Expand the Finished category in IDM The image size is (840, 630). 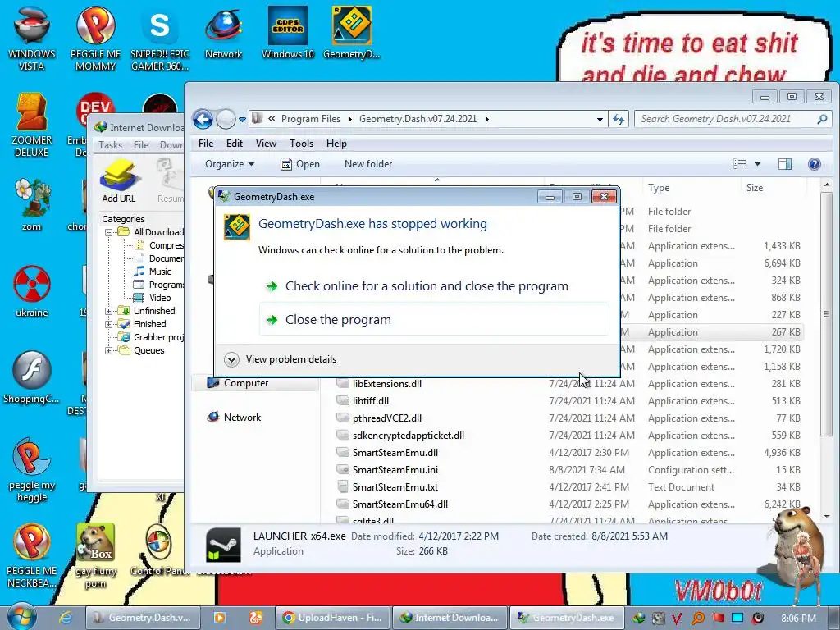pos(109,324)
